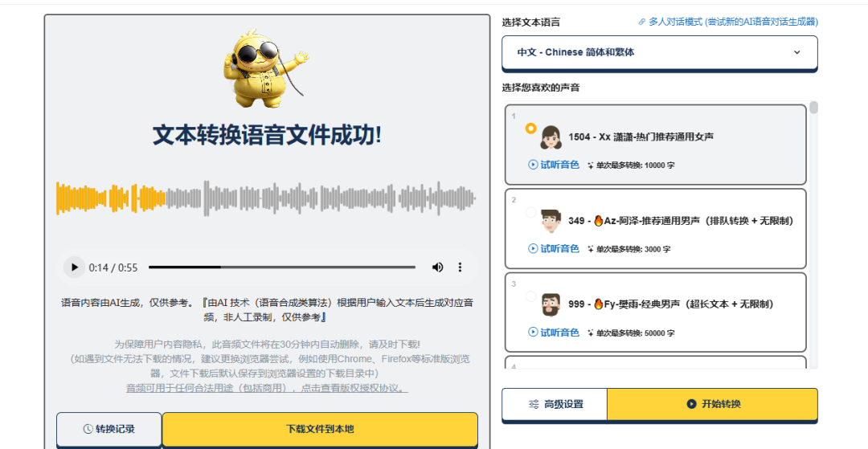Click the yellow duck mascot image

266,69
